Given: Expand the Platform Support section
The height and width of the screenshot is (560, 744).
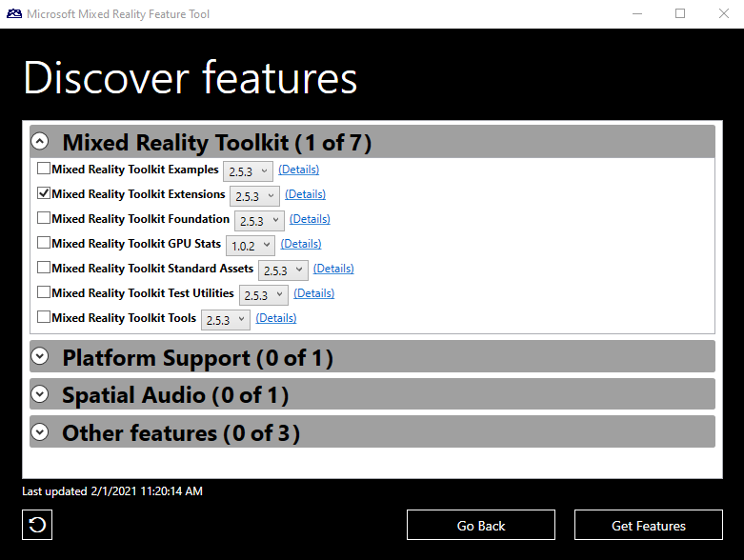Looking at the screenshot, I should click(x=40, y=356).
